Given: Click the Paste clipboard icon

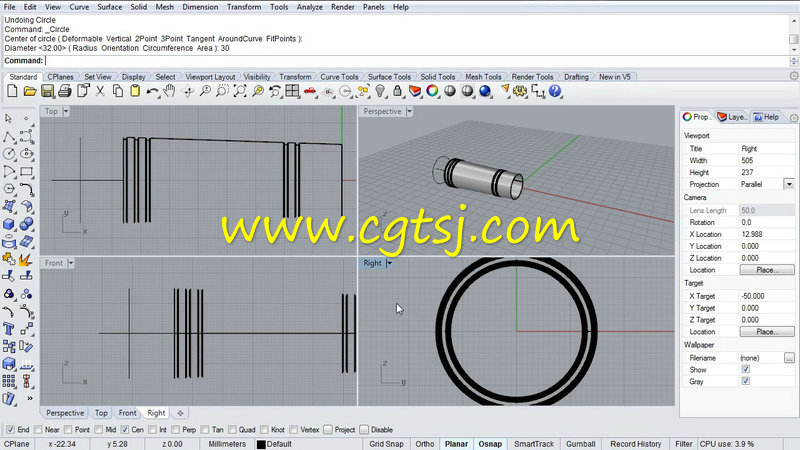Looking at the screenshot, I should pos(135,91).
